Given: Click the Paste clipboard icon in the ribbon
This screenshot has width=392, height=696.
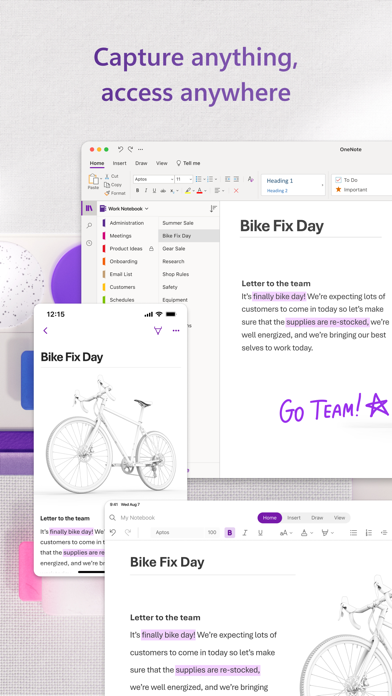Looking at the screenshot, I should pos(93,180).
